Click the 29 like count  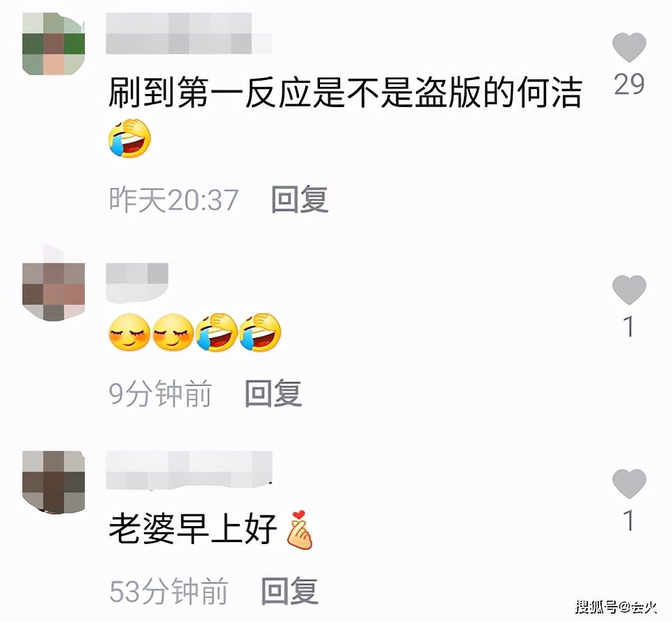click(x=629, y=84)
